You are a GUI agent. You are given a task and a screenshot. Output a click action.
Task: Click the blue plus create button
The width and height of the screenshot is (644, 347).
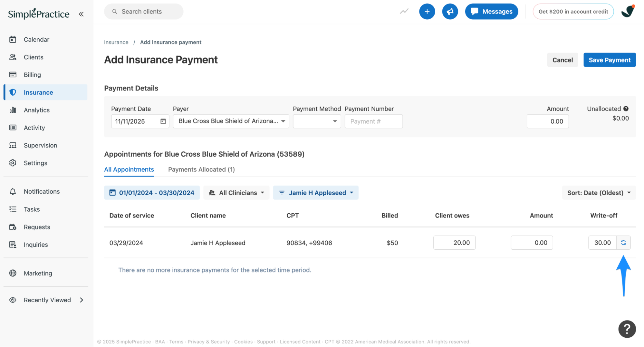[427, 12]
